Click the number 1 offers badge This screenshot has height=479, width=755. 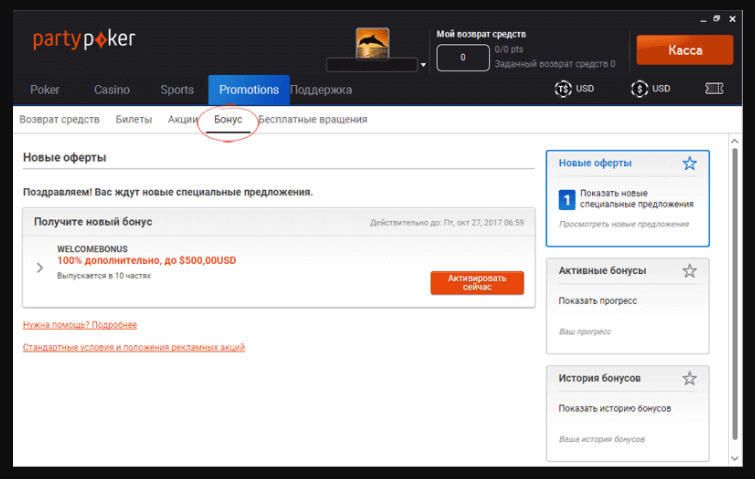565,198
